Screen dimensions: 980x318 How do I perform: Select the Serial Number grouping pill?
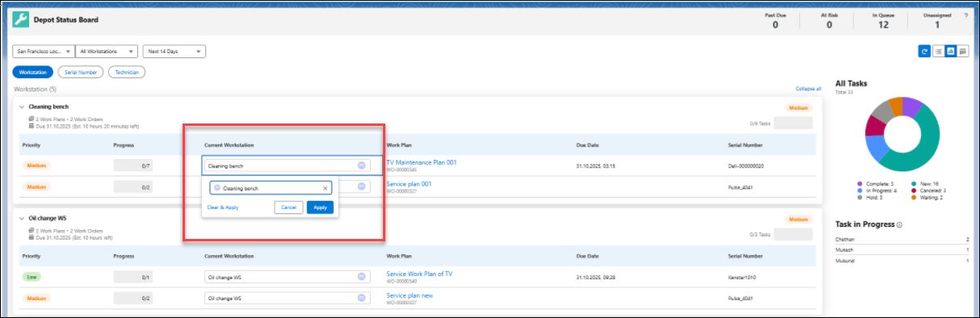(x=81, y=72)
